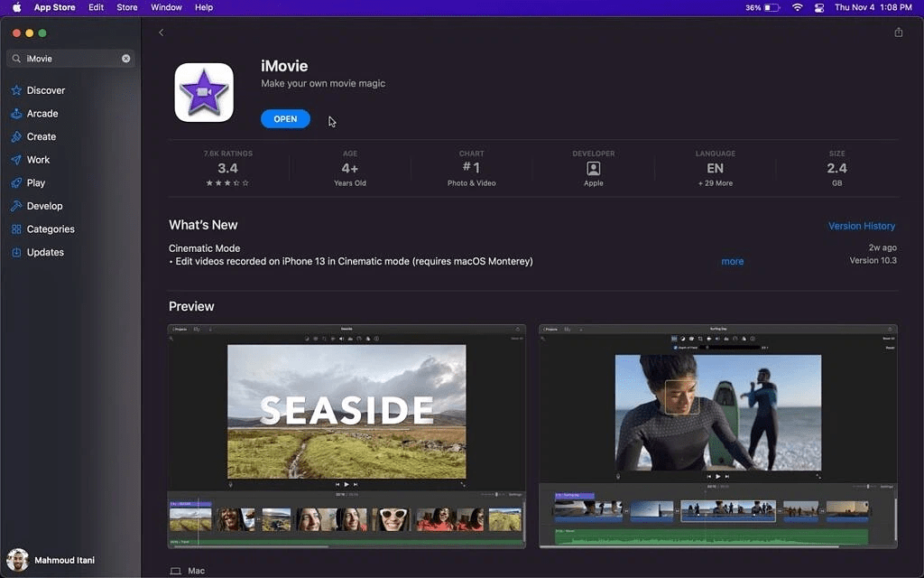View the Version History
Screen dimensions: 924x578
[x=861, y=225]
